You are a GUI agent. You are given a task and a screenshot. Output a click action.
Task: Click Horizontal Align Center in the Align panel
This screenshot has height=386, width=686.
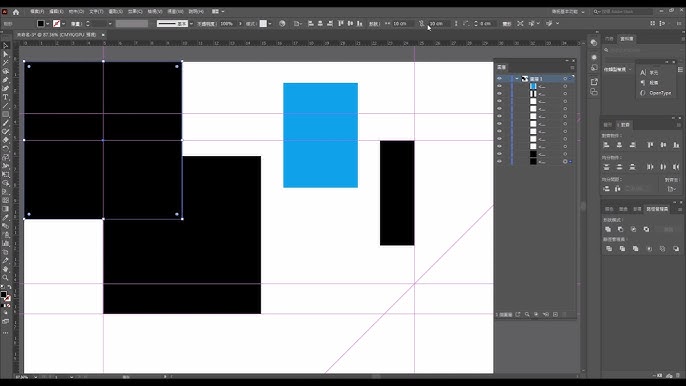click(x=620, y=145)
